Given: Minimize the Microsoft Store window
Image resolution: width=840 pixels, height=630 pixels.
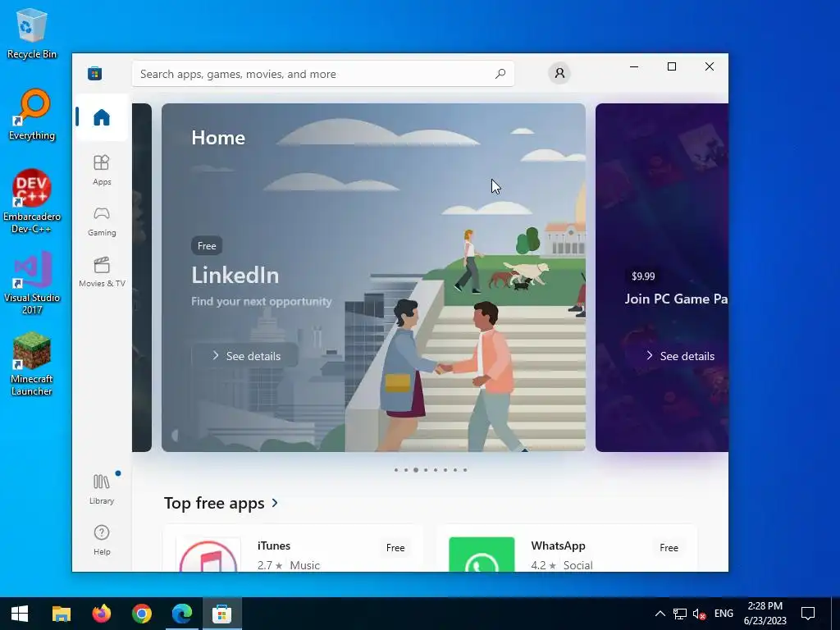Looking at the screenshot, I should (634, 66).
